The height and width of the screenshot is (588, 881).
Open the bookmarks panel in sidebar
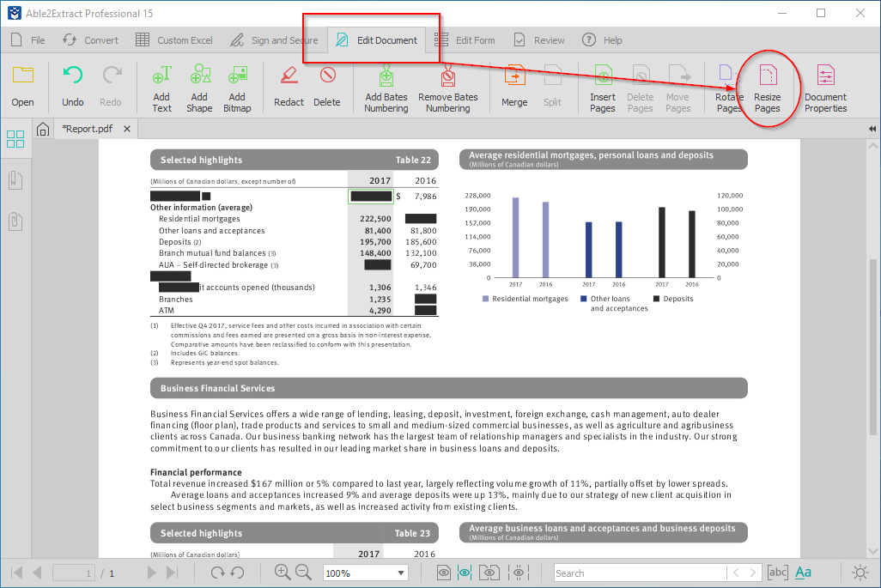tap(15, 180)
